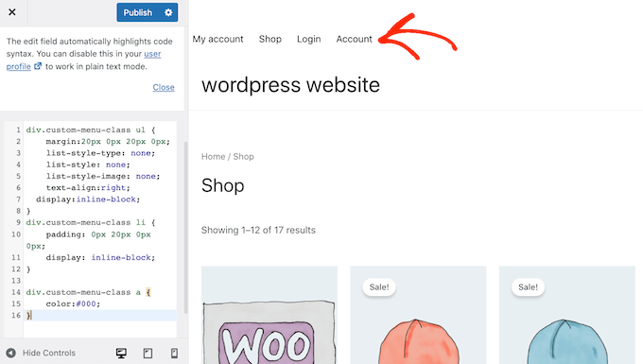Click the Home breadcrumb link
The width and height of the screenshot is (643, 364).
[214, 157]
